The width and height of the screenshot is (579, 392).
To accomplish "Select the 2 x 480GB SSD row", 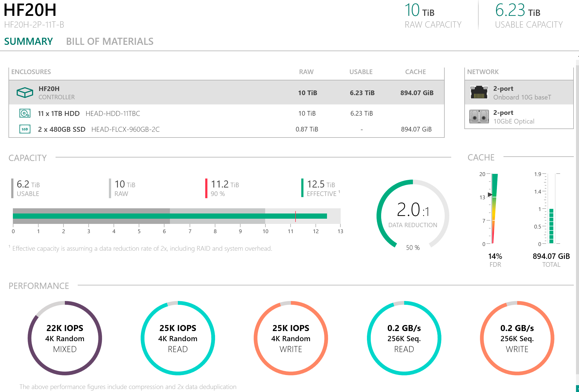I will click(227, 129).
